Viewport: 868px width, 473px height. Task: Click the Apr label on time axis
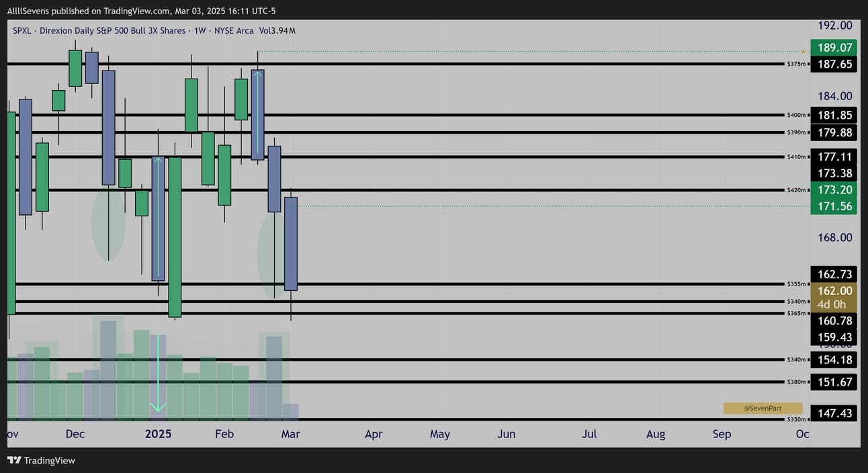tap(374, 434)
